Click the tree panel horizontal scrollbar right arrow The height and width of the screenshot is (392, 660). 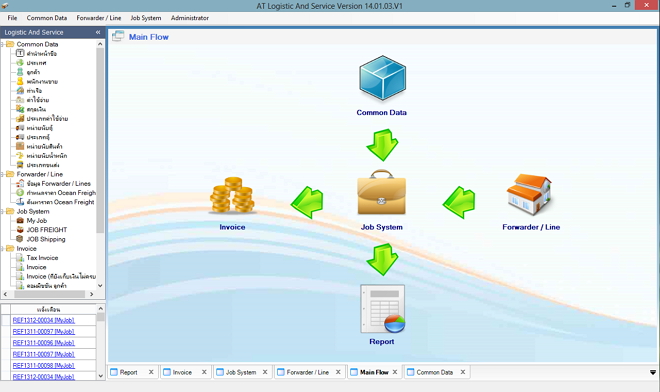91,294
